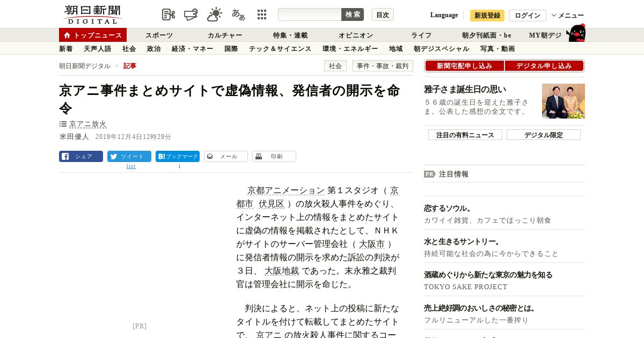Click the ログイン button
This screenshot has width=644, height=338.
point(528,16)
